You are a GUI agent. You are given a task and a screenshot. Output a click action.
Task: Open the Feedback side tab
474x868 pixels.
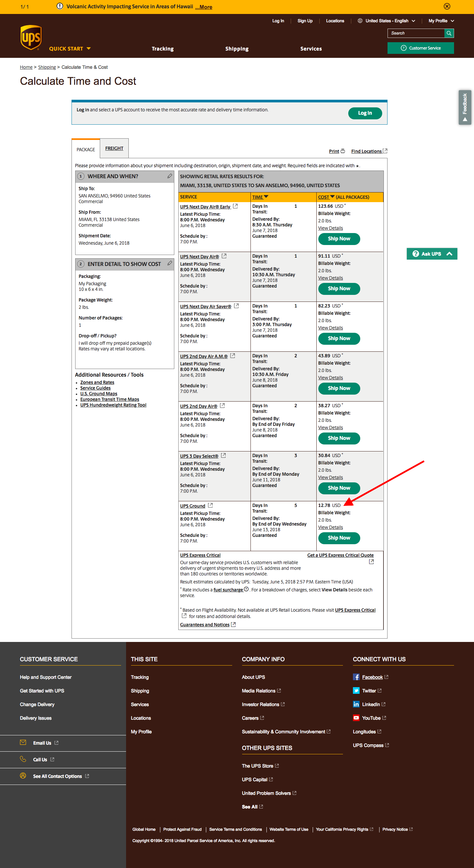465,107
